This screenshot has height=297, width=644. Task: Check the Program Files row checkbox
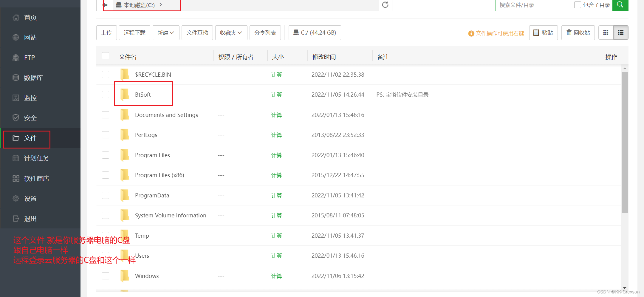[106, 155]
